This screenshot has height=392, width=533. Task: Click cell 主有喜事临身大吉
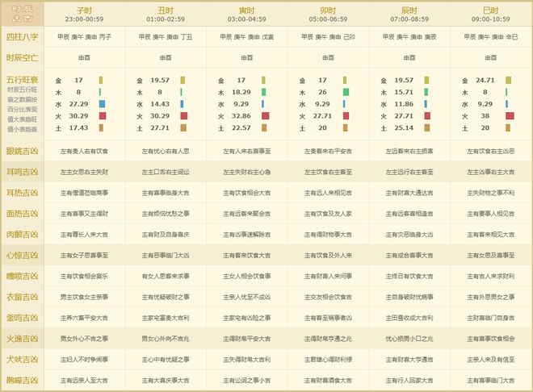click(x=166, y=193)
